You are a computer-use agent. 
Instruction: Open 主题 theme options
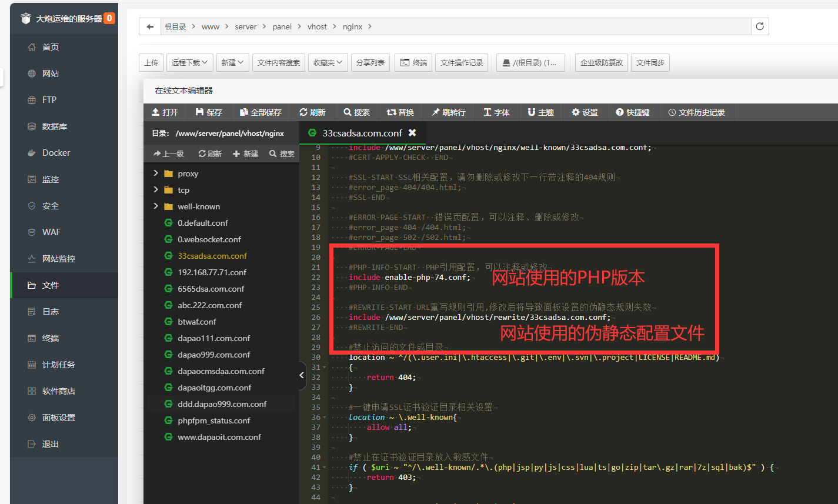(541, 112)
